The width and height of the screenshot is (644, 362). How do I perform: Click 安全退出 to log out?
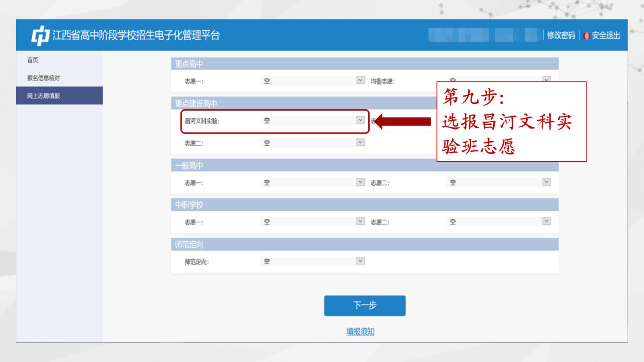pos(605,35)
